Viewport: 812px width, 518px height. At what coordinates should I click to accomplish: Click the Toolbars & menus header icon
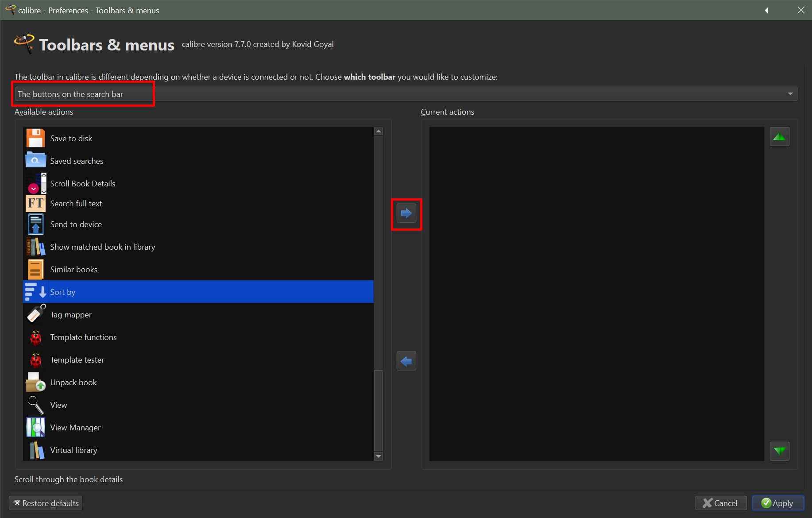point(24,44)
